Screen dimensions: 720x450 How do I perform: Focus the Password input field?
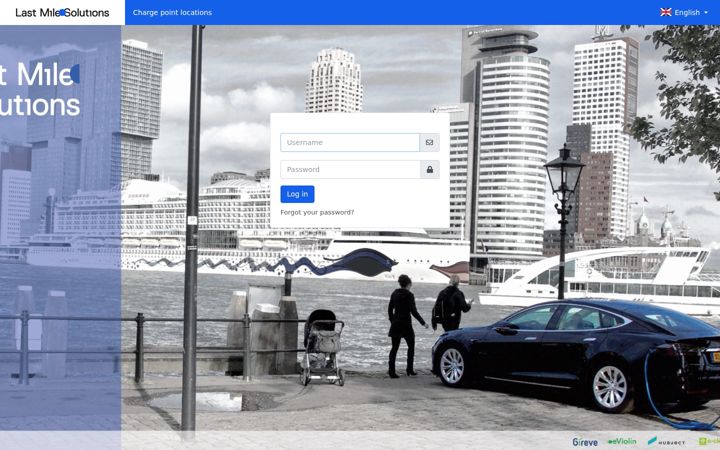[350, 169]
